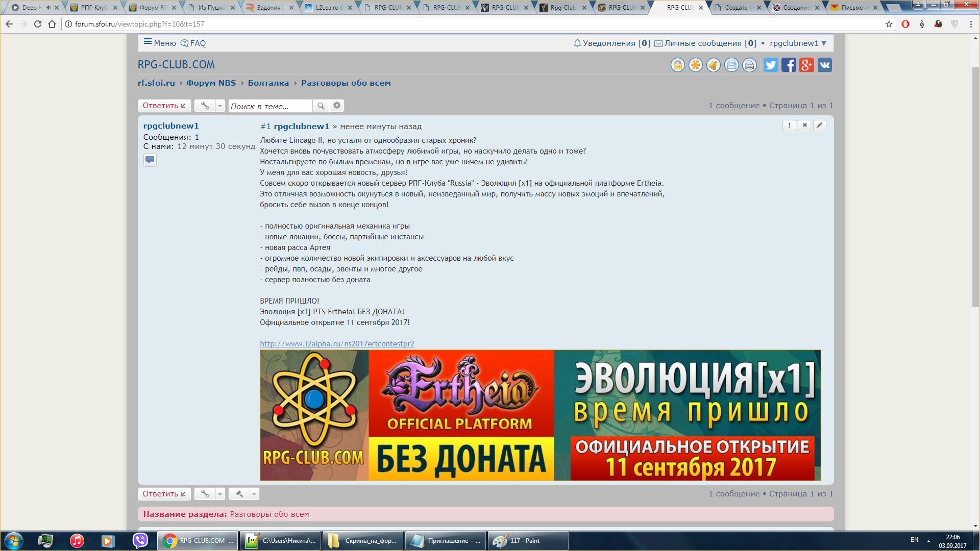The image size is (980, 551).
Task: Open rpgclubnew1 profile in post sidebar
Action: click(171, 126)
